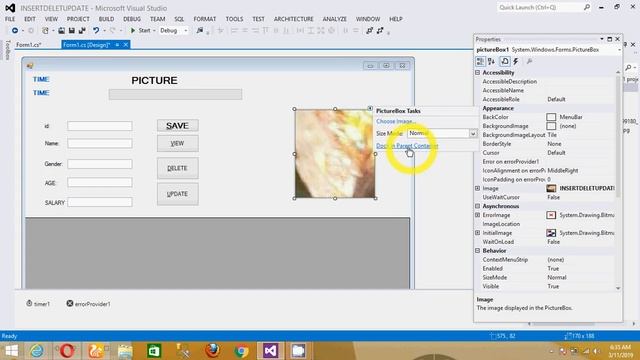640x360 pixels.
Task: Open the PROJECT menu
Action: (78, 19)
